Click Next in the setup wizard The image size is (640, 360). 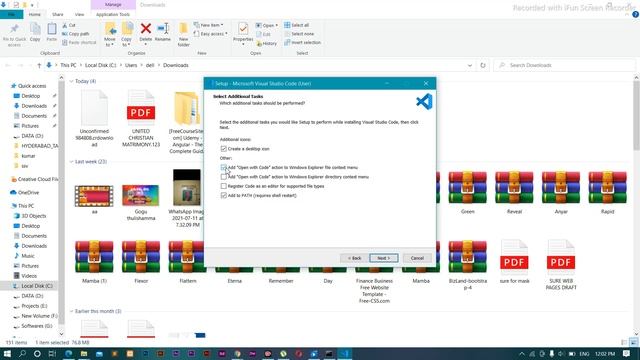point(384,258)
